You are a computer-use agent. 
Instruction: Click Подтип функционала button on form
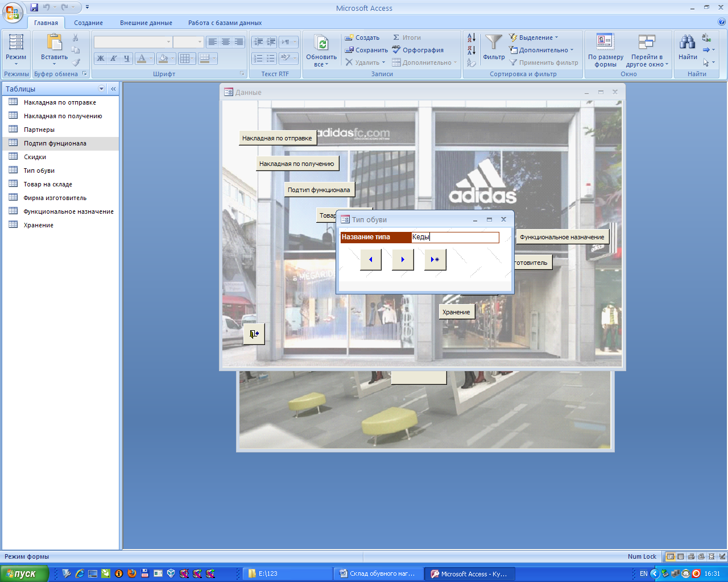coord(319,190)
